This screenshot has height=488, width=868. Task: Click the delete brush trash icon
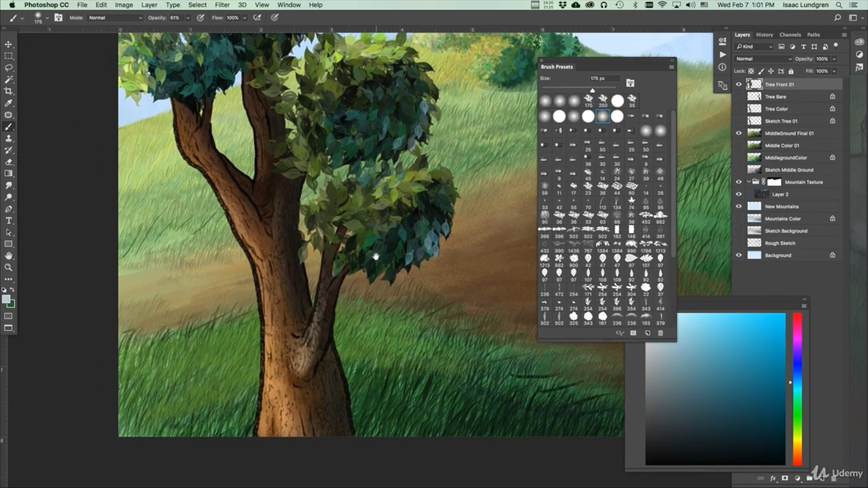tap(660, 333)
